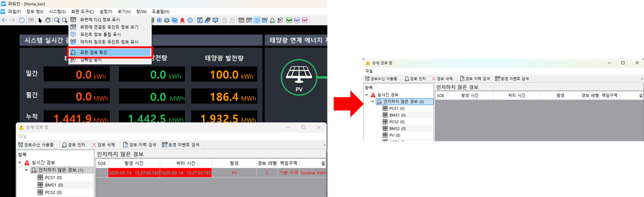Click the blue snowflake toolbar icon
Viewport: 644px width, 197px height.
(159, 20)
